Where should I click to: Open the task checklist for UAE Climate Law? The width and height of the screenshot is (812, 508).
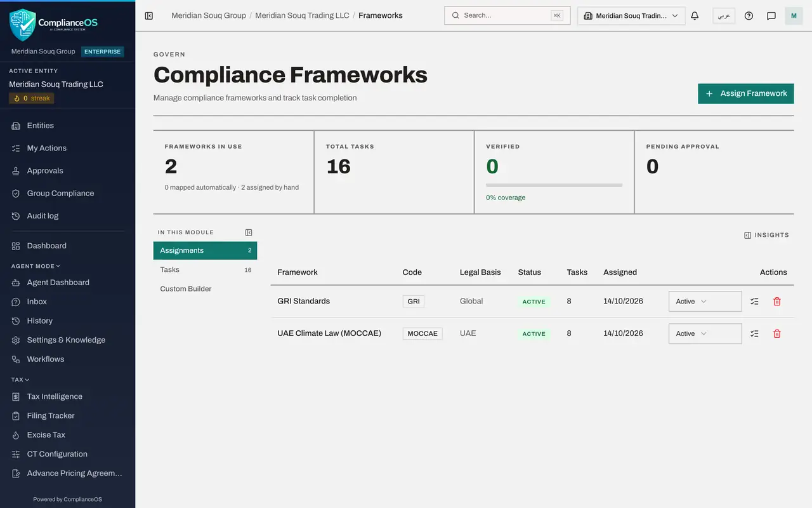pyautogui.click(x=754, y=333)
